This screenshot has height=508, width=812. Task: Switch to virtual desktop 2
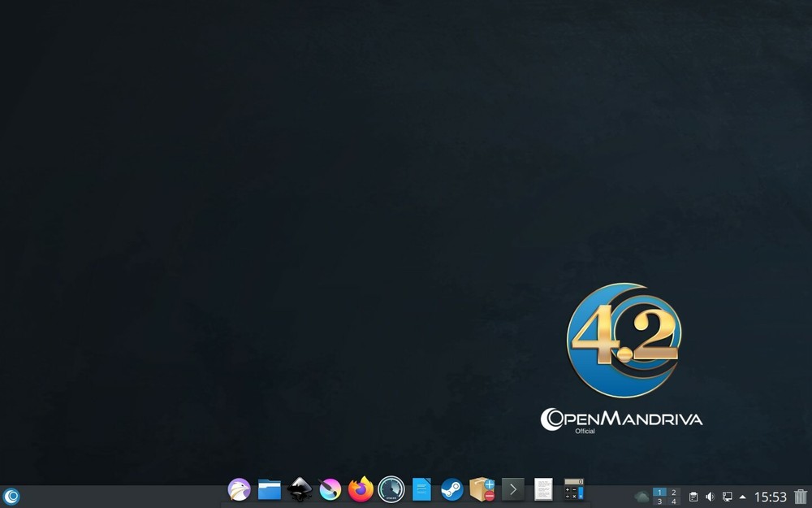coord(673,491)
